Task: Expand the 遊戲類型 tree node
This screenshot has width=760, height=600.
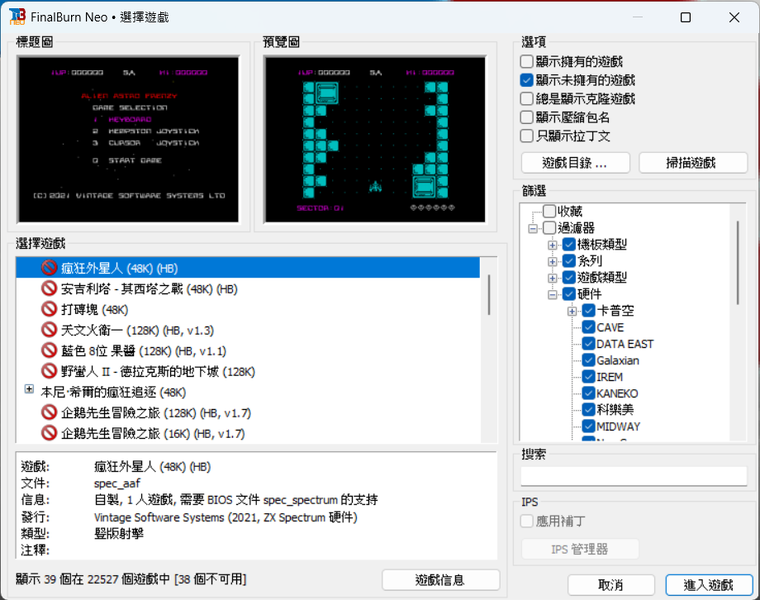Action: pos(552,278)
